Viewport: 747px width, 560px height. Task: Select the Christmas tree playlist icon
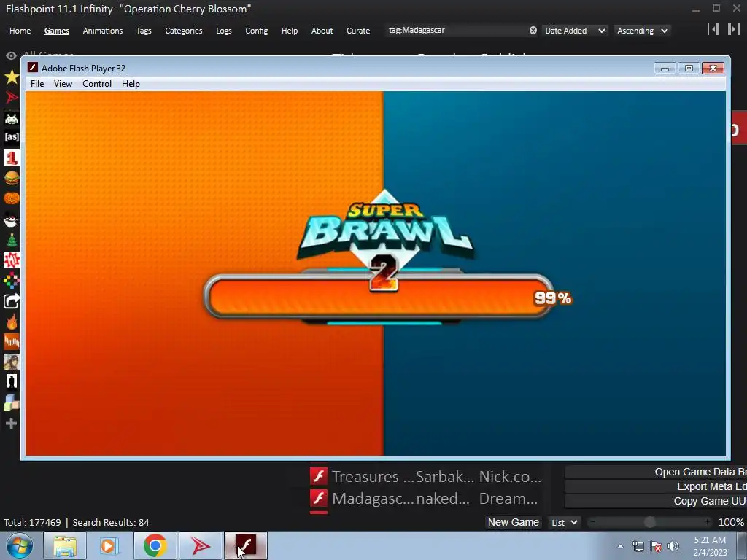(x=12, y=239)
